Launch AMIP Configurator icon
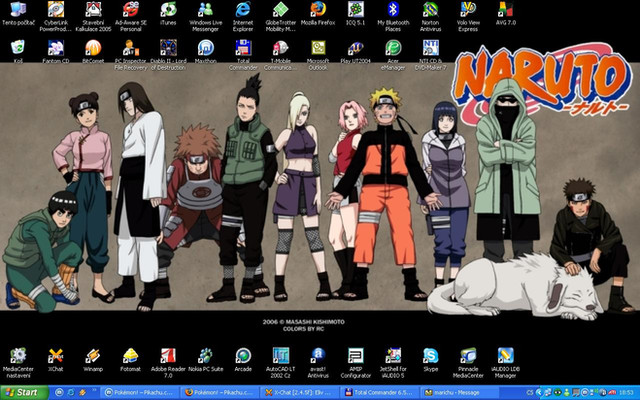Screen dimensions: 640x400 pos(356,363)
